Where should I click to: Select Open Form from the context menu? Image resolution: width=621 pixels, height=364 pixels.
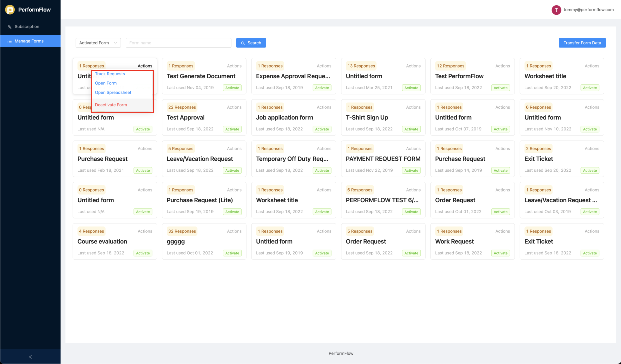point(106,83)
